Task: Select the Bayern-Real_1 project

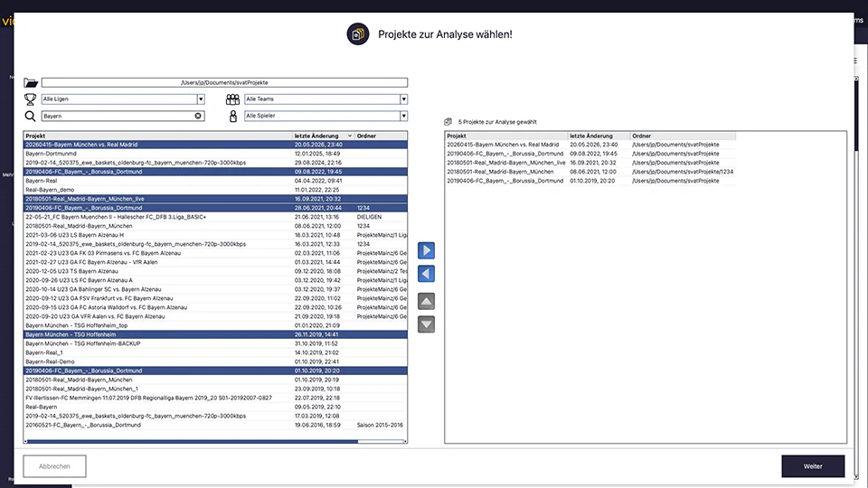Action: [215, 352]
